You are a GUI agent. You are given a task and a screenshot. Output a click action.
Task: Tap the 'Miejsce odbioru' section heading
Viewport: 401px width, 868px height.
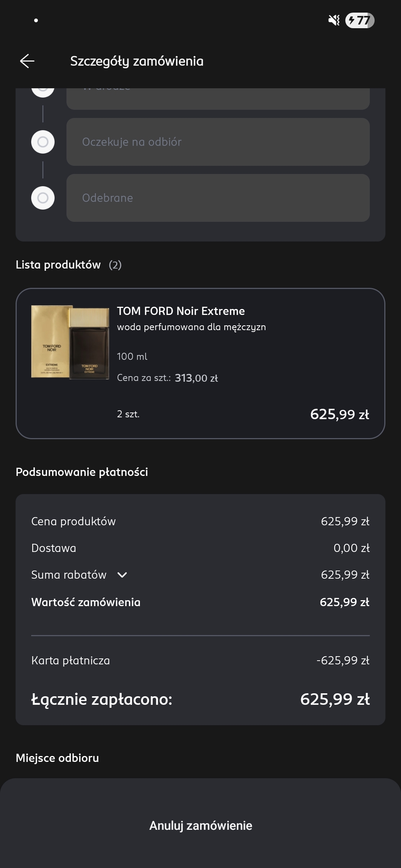tap(57, 758)
